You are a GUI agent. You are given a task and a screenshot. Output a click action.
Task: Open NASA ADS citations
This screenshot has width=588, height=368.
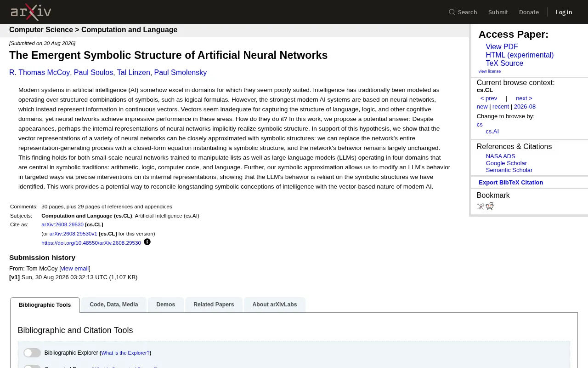pos(501,156)
